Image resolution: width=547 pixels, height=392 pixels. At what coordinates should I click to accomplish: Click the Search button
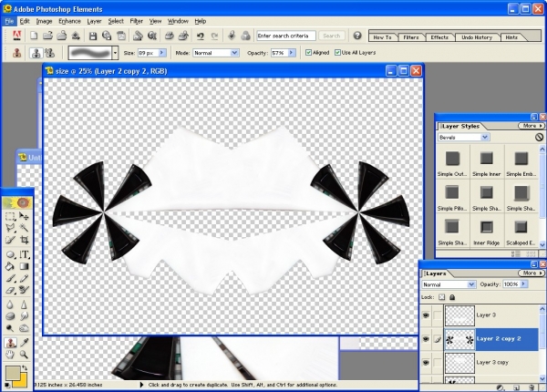pos(332,36)
